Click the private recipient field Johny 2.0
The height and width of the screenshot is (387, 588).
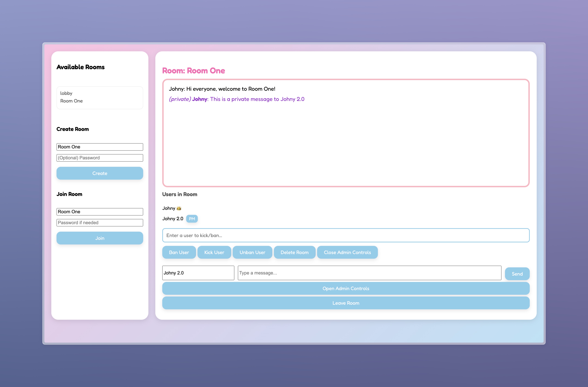(x=198, y=273)
